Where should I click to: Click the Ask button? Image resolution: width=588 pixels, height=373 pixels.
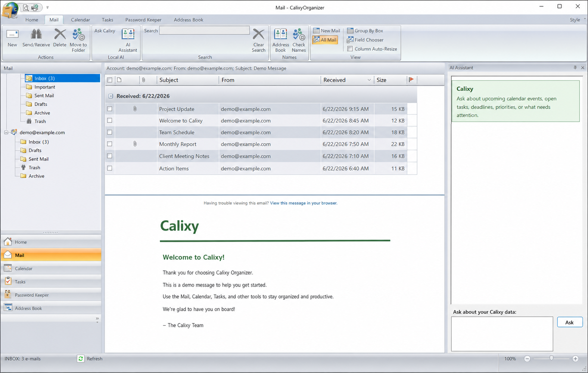(x=570, y=322)
